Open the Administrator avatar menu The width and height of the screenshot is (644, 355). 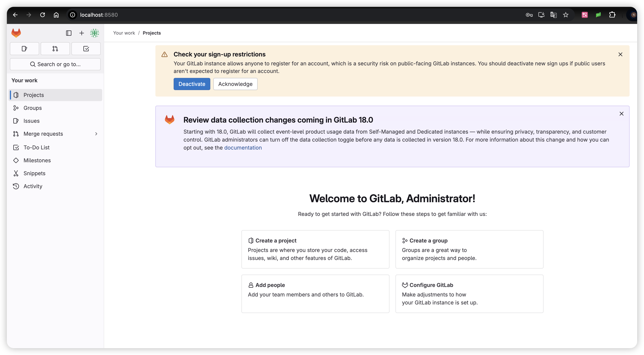(x=94, y=33)
